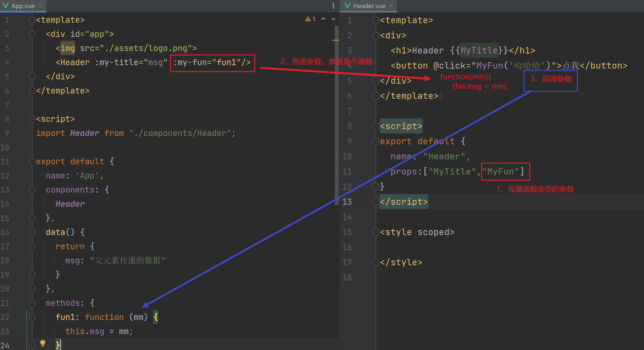Switch to the App.vue editor tab
Image resolution: width=644 pixels, height=350 pixels.
(23, 6)
